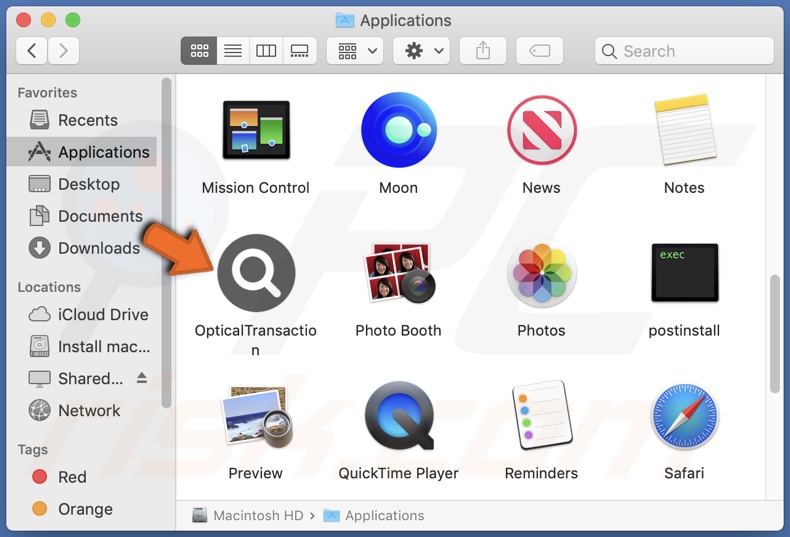Filter by the Orange tag
Viewport: 790px width, 537px height.
82,509
